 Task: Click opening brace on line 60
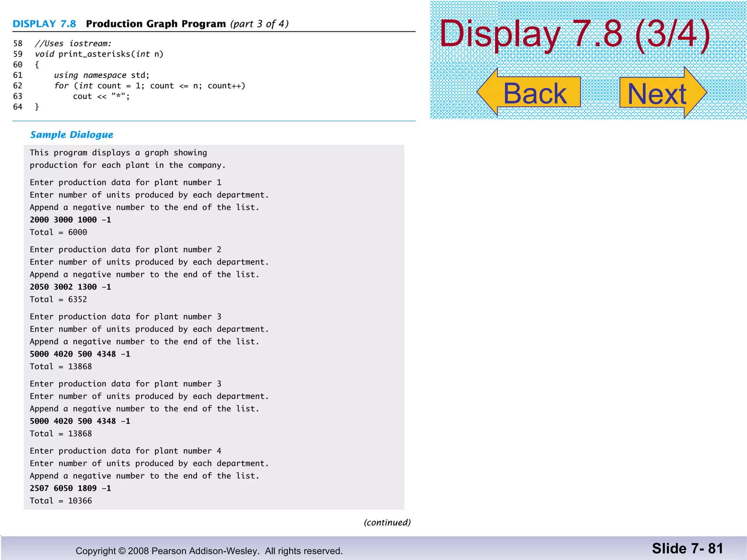tap(36, 65)
